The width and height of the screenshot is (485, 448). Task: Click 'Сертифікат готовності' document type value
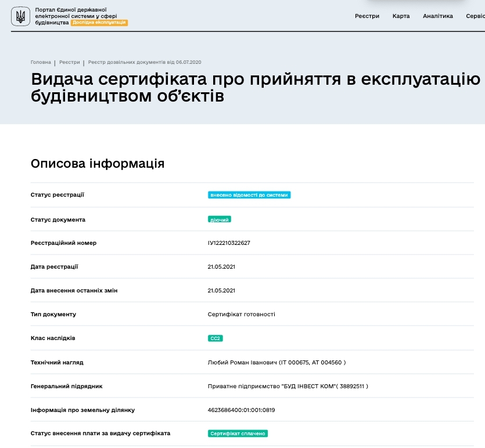(x=241, y=314)
